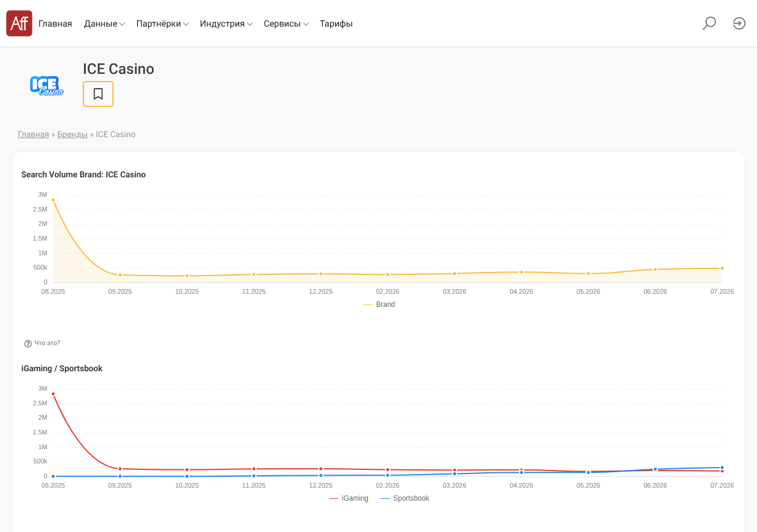Click the blue Sportsbook point at 10.2025
The height and width of the screenshot is (532, 757).
187,476
